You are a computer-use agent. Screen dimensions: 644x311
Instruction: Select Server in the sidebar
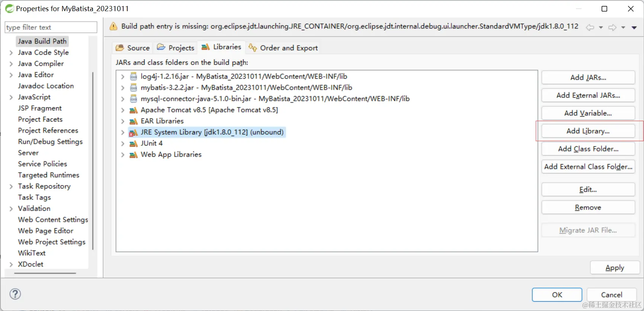(x=28, y=153)
